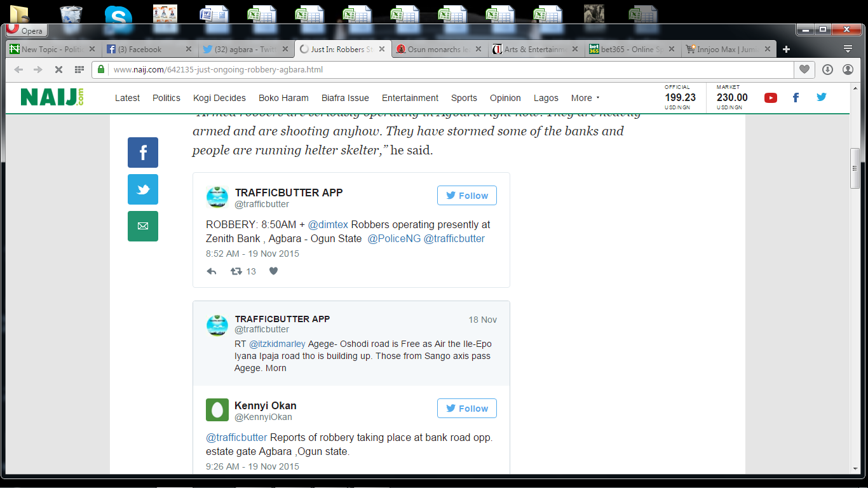Go back to previous page
The image size is (868, 488).
pyautogui.click(x=18, y=70)
